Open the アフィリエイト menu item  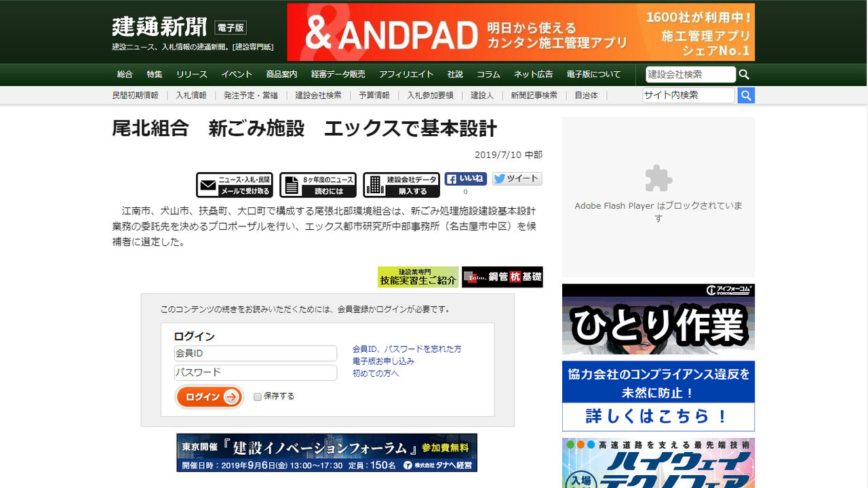click(x=406, y=75)
